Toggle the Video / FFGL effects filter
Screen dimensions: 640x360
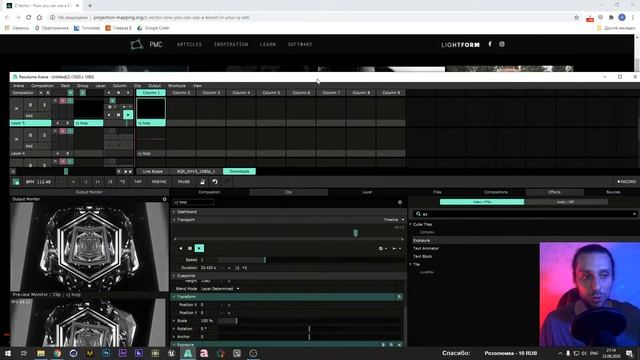tap(482, 202)
